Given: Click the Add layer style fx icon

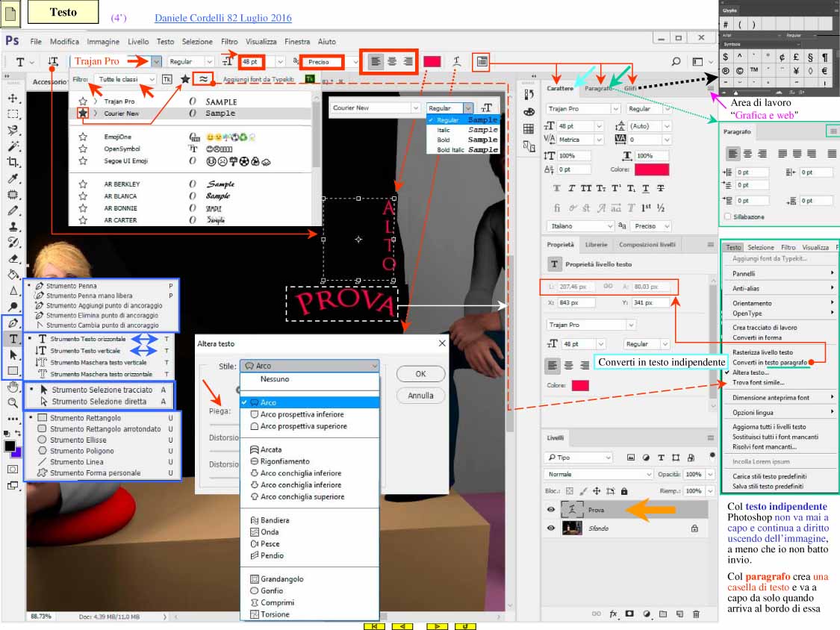Looking at the screenshot, I should pyautogui.click(x=614, y=614).
